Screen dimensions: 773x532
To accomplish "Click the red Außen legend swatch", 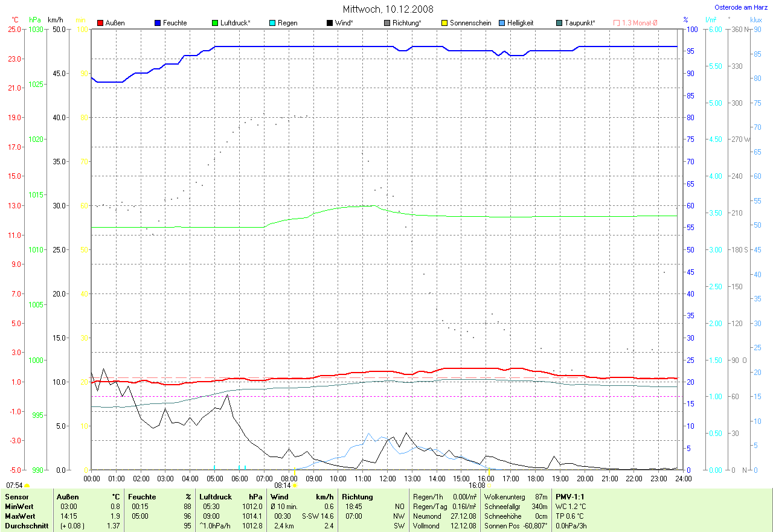I will coord(100,23).
